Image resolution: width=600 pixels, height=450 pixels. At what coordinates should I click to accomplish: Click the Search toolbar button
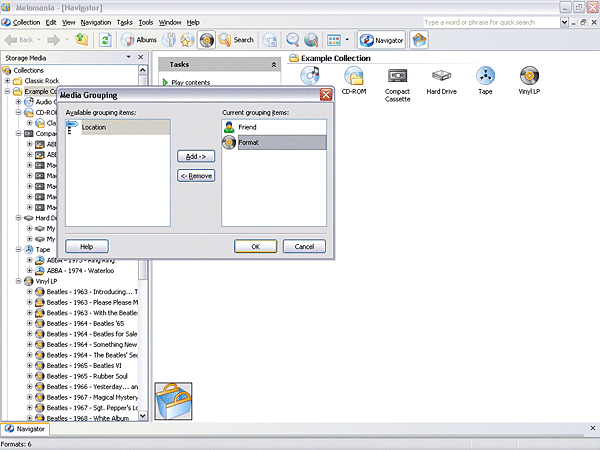point(235,40)
